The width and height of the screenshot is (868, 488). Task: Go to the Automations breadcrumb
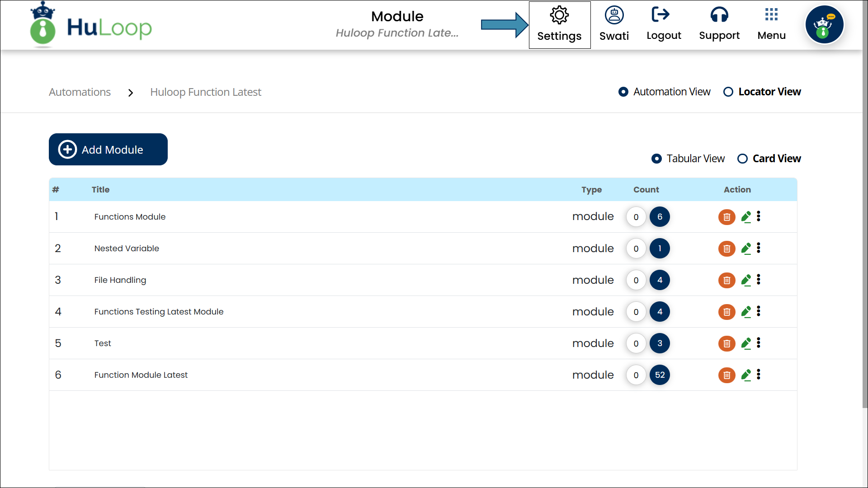80,92
